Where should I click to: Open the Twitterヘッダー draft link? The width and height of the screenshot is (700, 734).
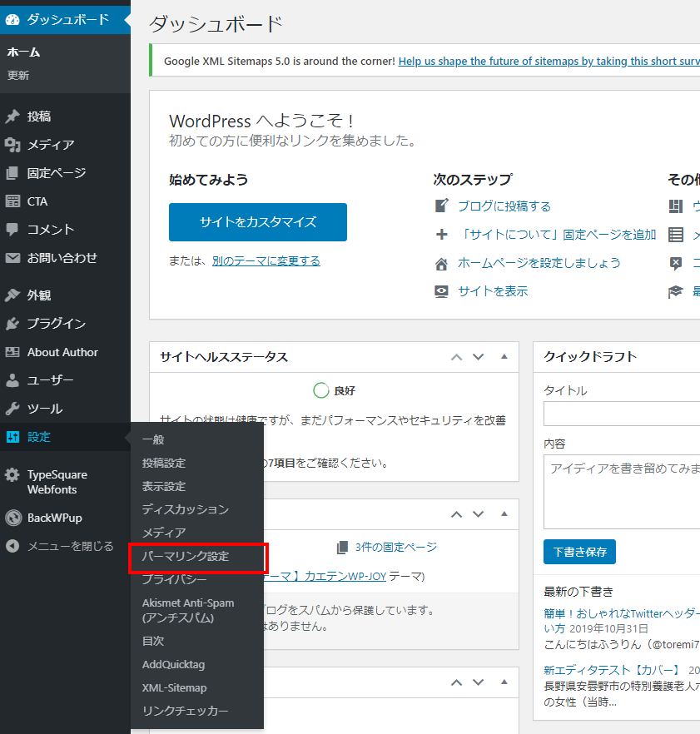621,621
